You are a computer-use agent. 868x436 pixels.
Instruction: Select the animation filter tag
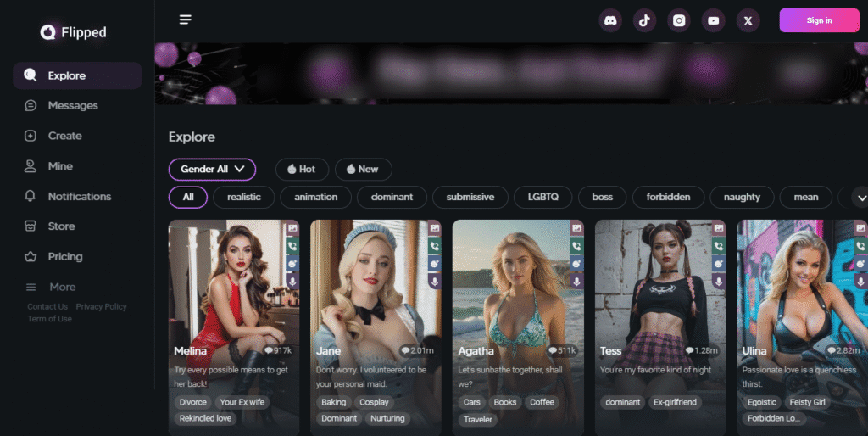315,198
